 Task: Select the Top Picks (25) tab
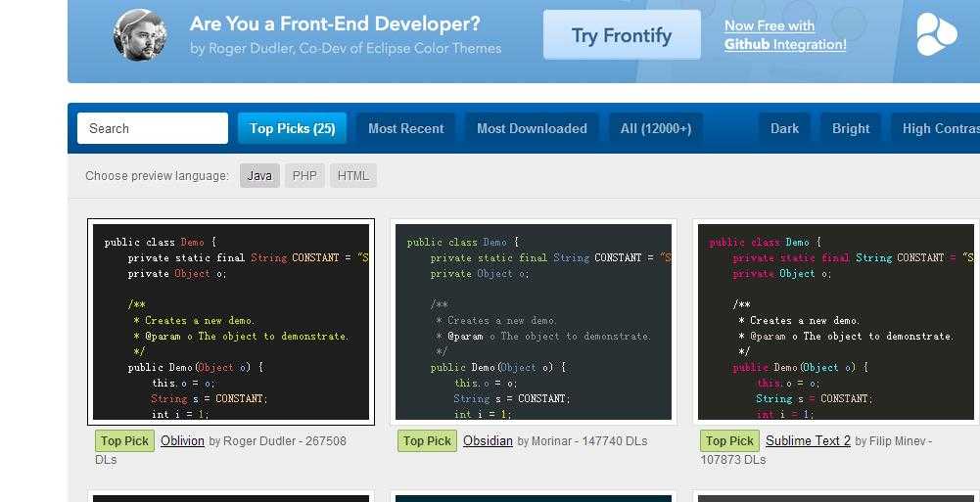coord(292,128)
